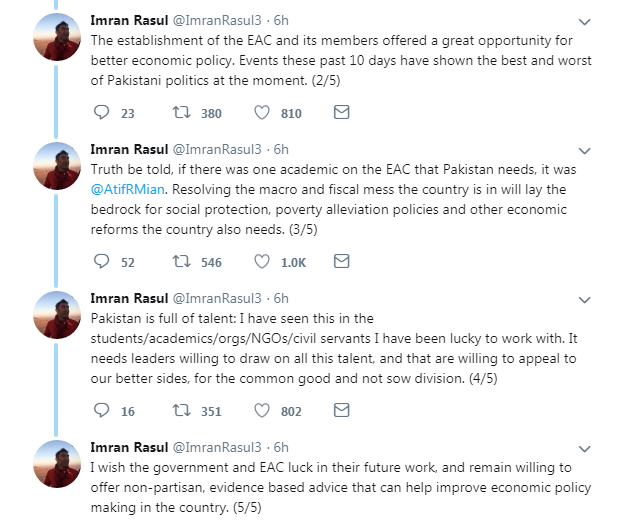
Task: Retweet the tweet with 351 retweets
Action: pyautogui.click(x=181, y=410)
